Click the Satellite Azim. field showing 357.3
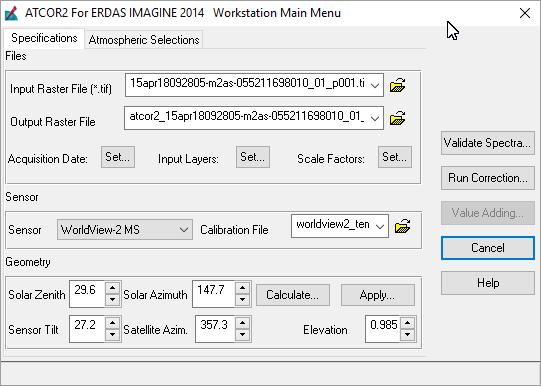Screen dimensions: 541x386 click(x=215, y=329)
